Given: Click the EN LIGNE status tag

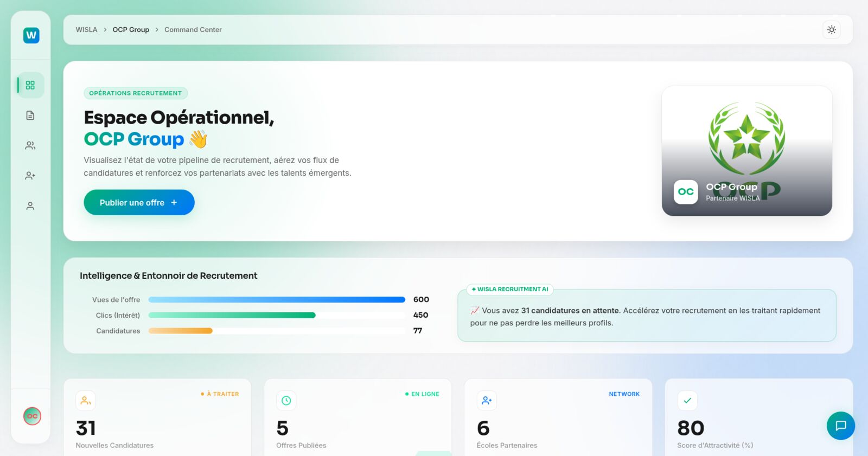Looking at the screenshot, I should coord(422,394).
